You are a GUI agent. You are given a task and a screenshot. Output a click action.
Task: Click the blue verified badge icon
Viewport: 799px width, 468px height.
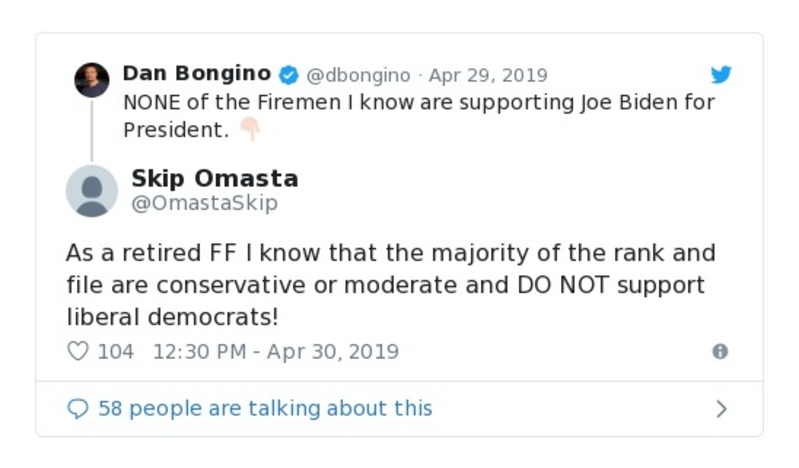[288, 75]
